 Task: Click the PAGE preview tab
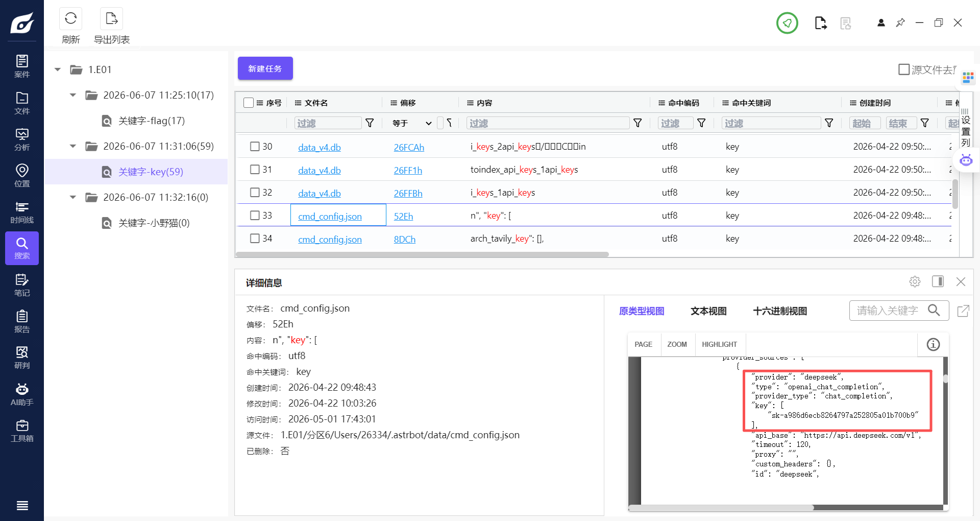click(643, 344)
